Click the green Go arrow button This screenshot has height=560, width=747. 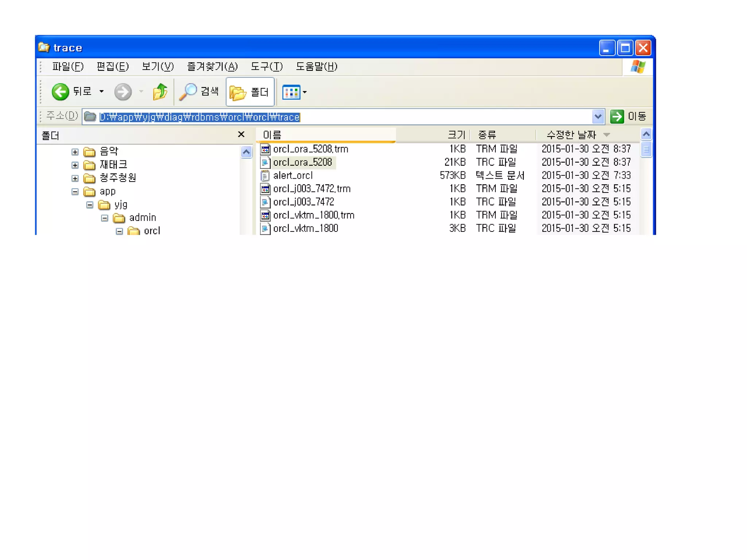[x=617, y=117]
